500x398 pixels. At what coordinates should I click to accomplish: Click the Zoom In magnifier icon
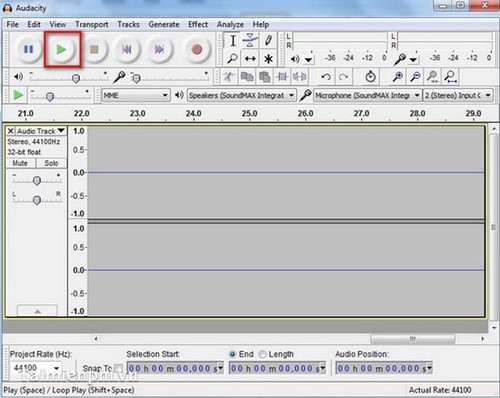(x=398, y=77)
